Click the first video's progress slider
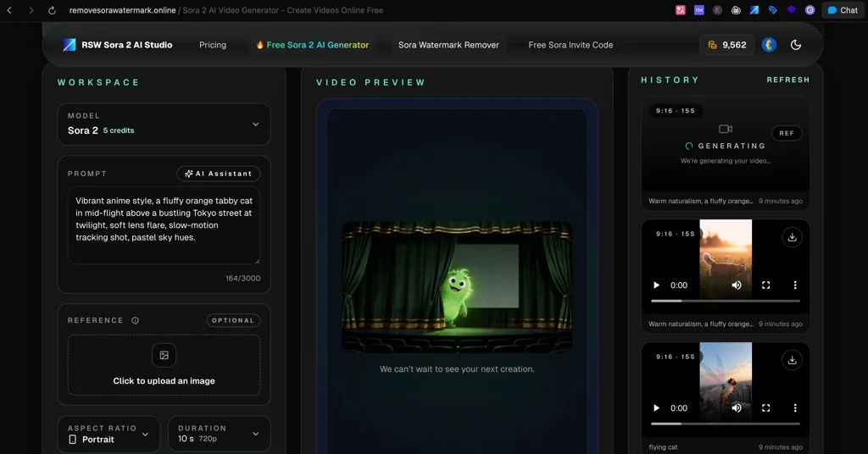This screenshot has height=454, width=868. pyautogui.click(x=725, y=301)
